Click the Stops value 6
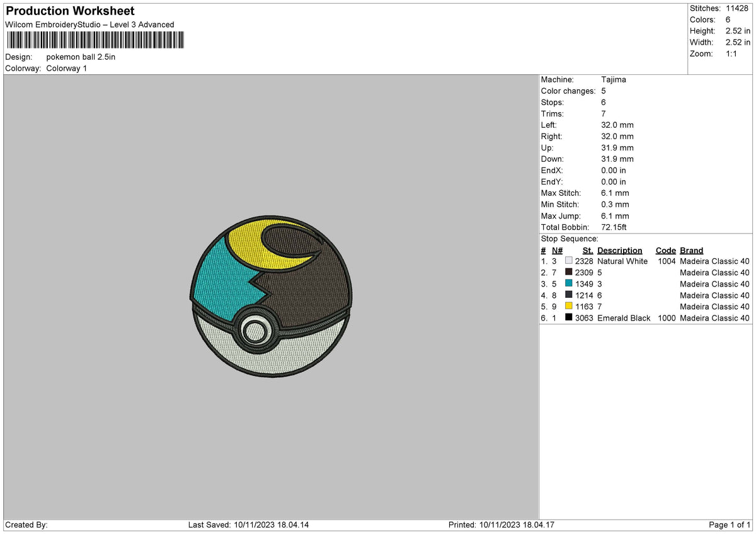756x534 pixels. pyautogui.click(x=604, y=102)
